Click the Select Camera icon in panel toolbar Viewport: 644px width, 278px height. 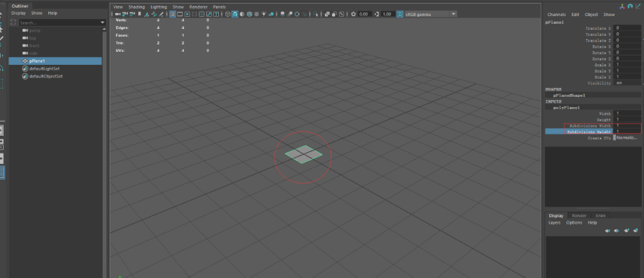point(118,14)
